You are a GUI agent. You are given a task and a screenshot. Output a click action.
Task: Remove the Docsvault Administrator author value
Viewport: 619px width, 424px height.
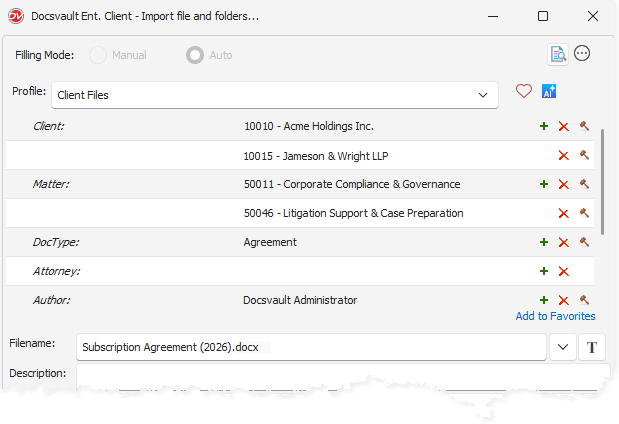pyautogui.click(x=563, y=300)
